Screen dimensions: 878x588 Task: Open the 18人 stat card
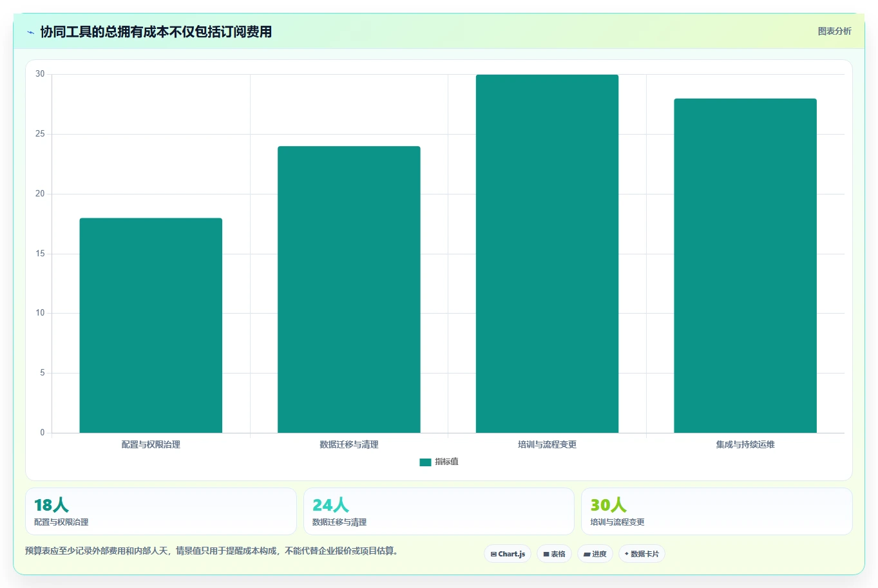click(x=161, y=511)
